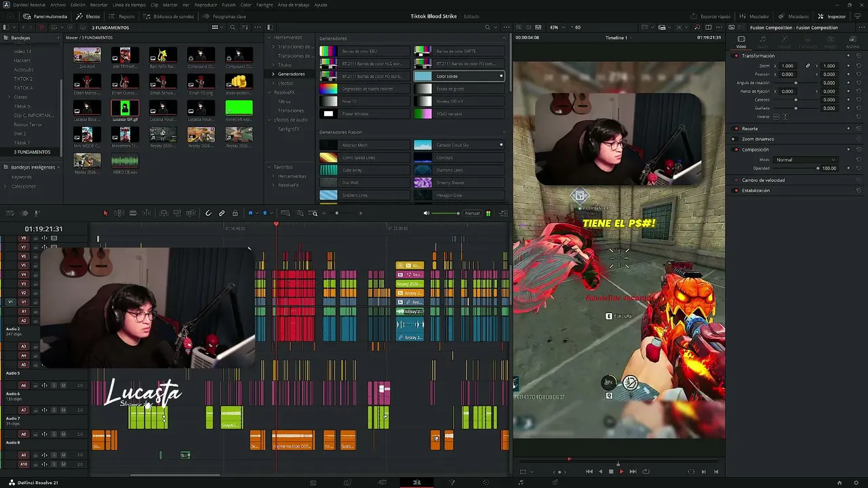Expand the Colecciones smart bin
Viewport: 868px width, 488px height.
point(7,186)
